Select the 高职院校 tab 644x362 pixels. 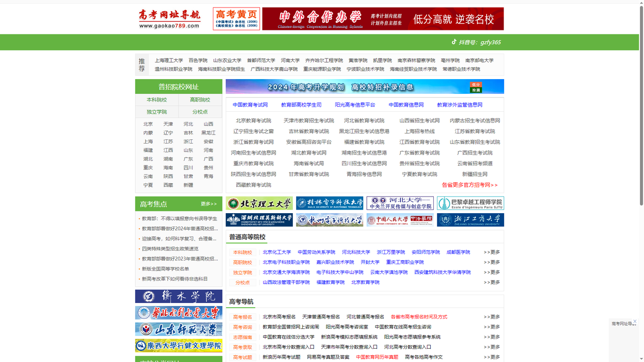pyautogui.click(x=200, y=100)
